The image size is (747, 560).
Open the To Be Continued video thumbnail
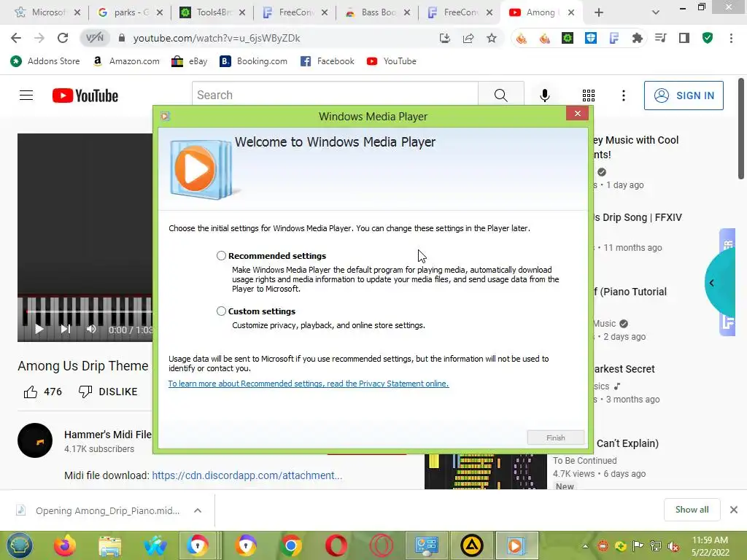pos(485,472)
